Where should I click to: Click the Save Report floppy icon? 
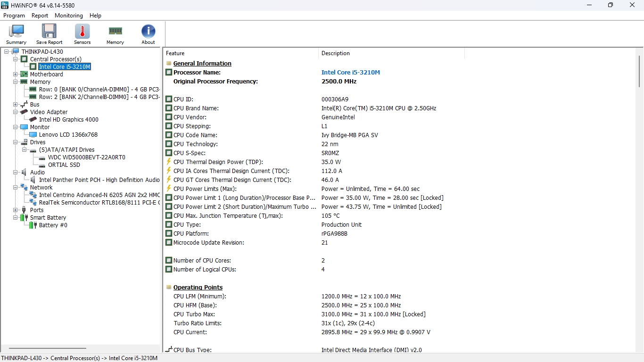click(x=49, y=32)
